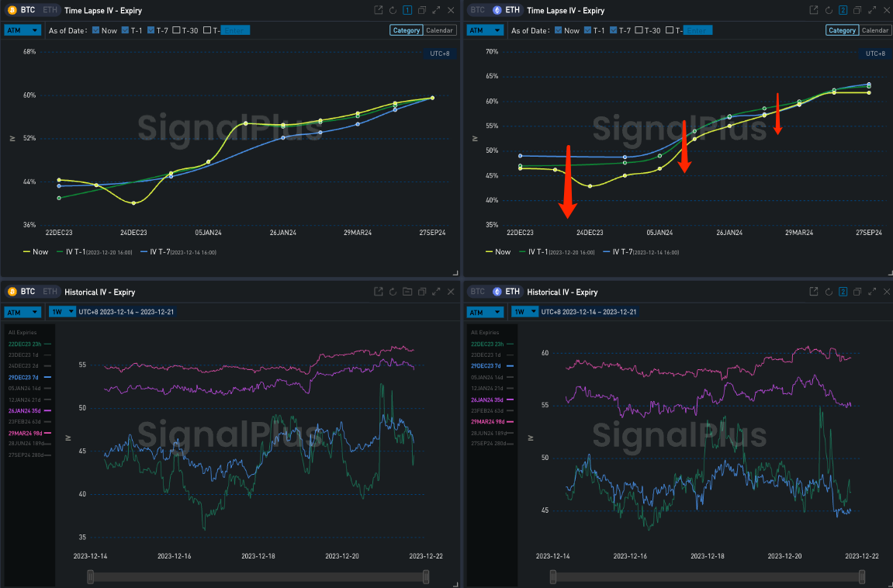893x588 pixels.
Task: Open ATM dropdown in ETH Historical IV panel
Action: pyautogui.click(x=486, y=312)
